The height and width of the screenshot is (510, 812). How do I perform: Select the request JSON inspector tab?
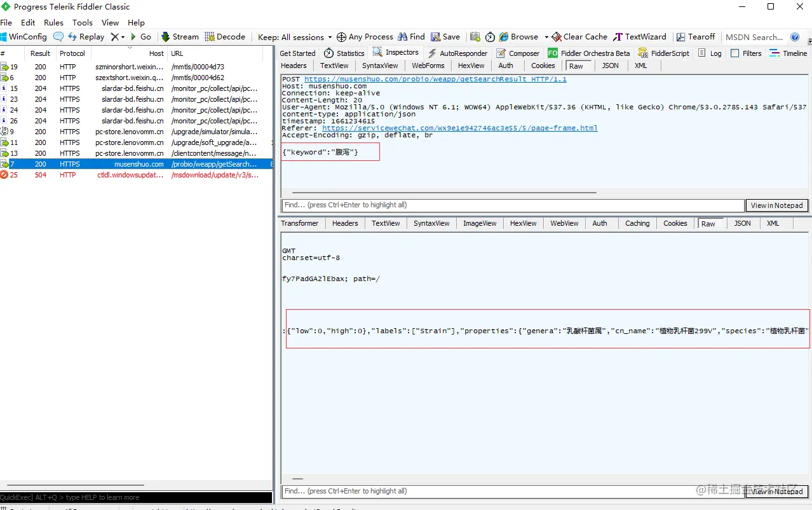611,65
